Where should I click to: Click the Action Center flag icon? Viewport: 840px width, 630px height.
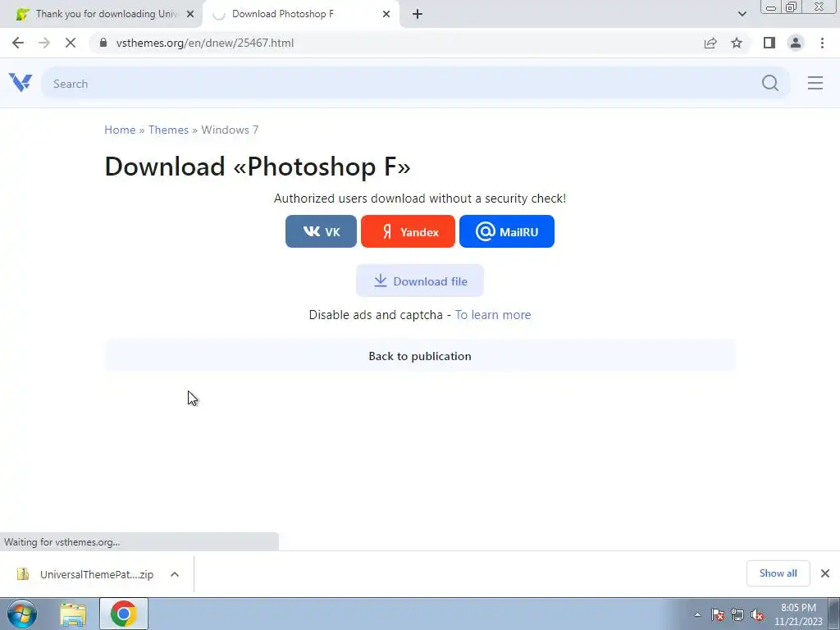(x=717, y=615)
